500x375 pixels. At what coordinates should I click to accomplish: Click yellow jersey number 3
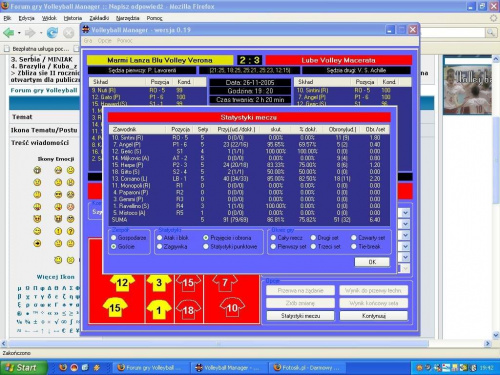click(x=159, y=282)
